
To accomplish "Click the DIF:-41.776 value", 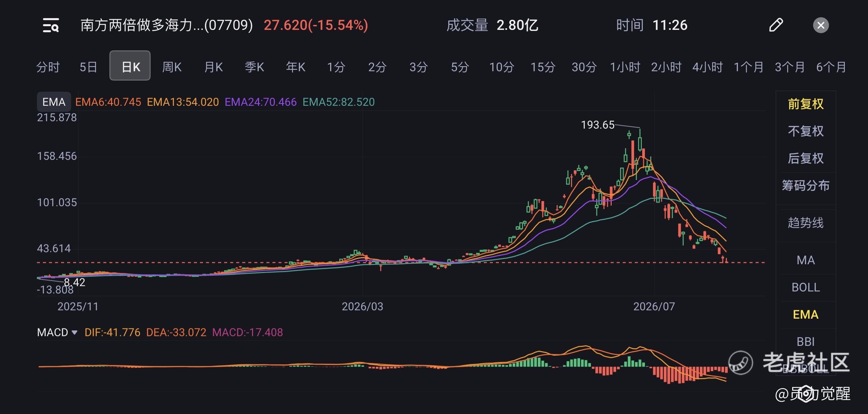I will (x=112, y=332).
